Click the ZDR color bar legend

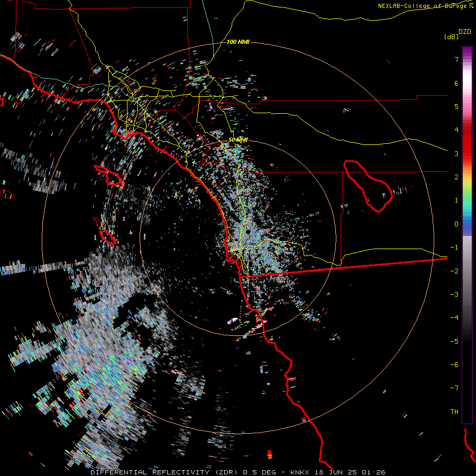coord(467,235)
